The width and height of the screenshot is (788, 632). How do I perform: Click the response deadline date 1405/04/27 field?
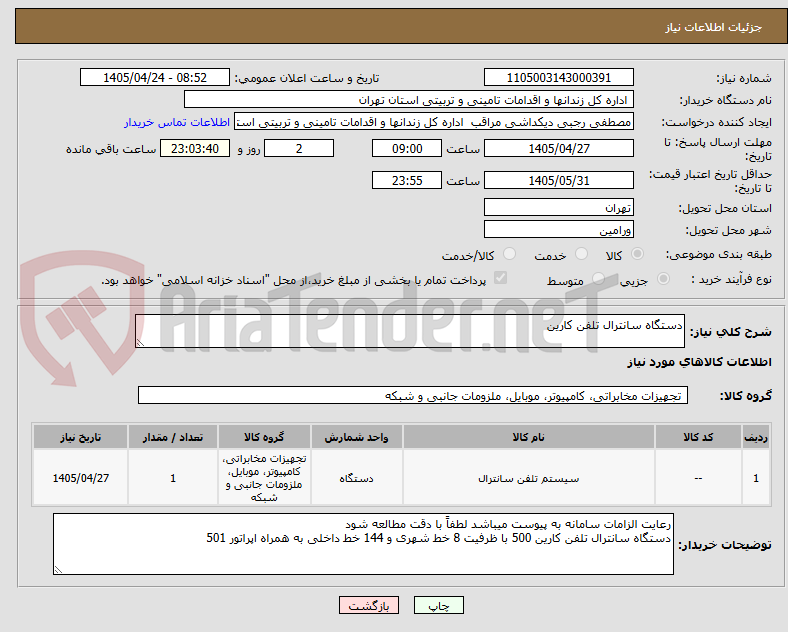(558, 148)
